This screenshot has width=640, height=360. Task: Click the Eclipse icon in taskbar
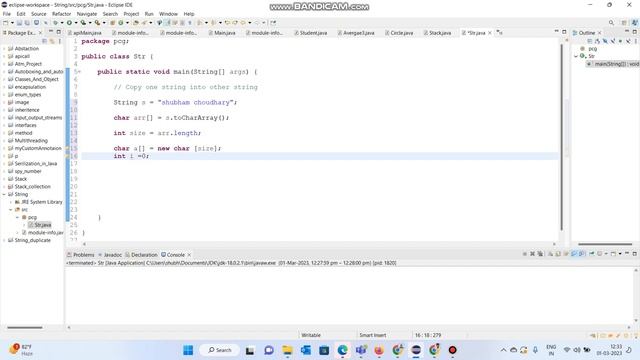[416, 350]
